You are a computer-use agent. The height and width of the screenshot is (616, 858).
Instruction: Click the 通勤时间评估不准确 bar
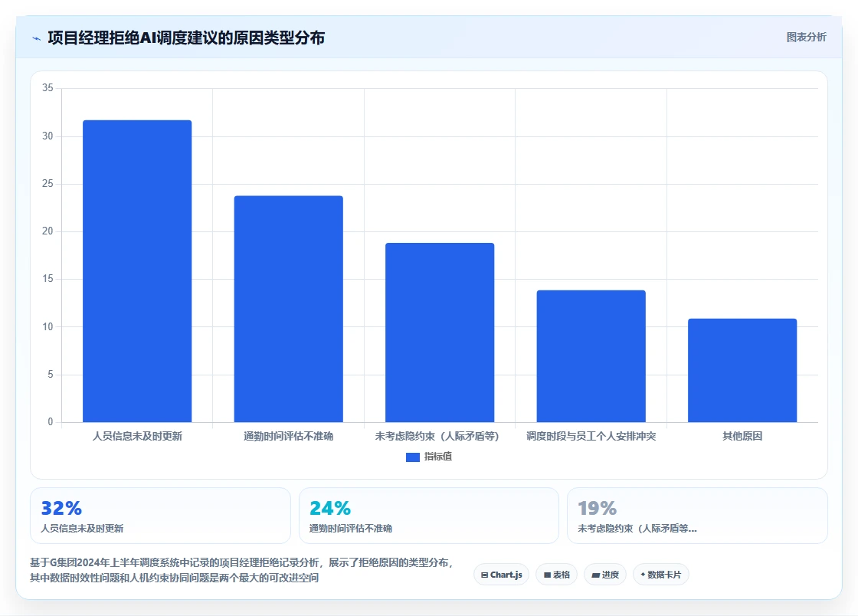pyautogui.click(x=288, y=309)
